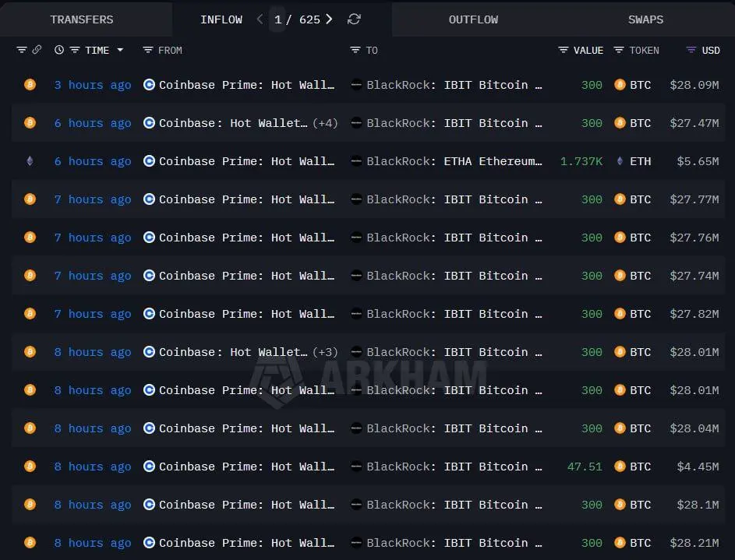735x560 pixels.
Task: Click the $27.82M USD amount
Action: pyautogui.click(x=694, y=314)
